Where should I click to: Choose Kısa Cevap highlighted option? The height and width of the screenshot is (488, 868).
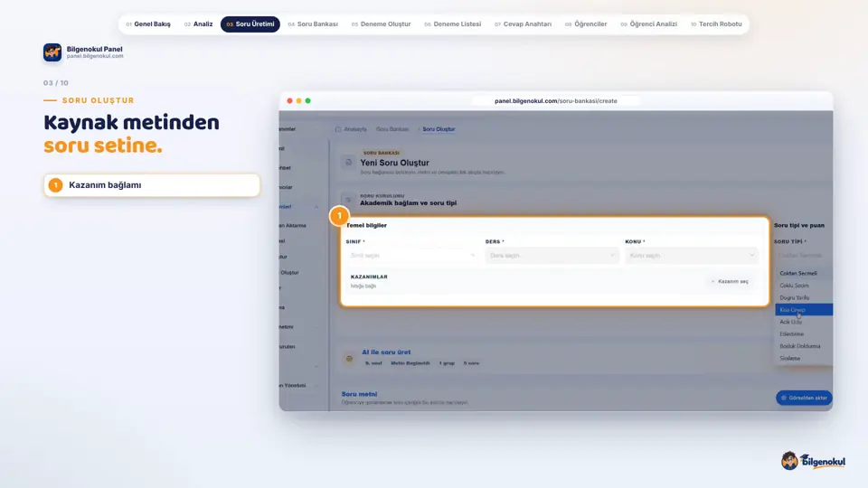tap(804, 310)
